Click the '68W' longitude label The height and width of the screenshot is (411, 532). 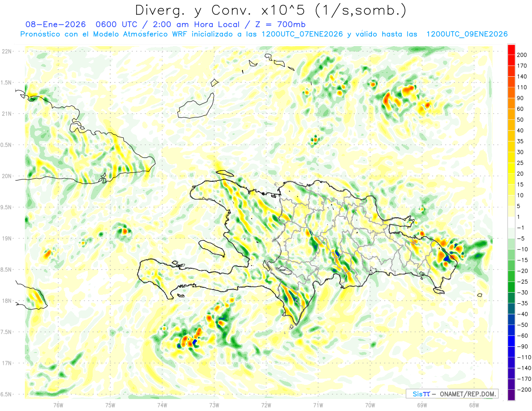pyautogui.click(x=474, y=404)
